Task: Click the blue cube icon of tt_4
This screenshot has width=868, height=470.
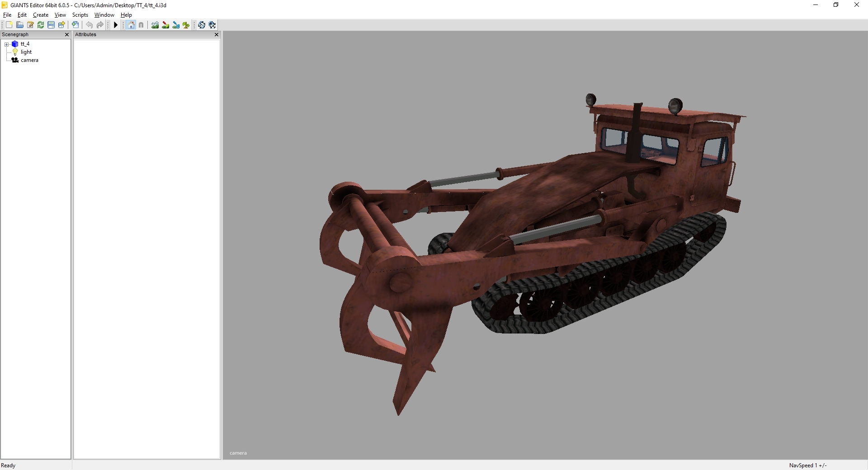Action: tap(15, 44)
